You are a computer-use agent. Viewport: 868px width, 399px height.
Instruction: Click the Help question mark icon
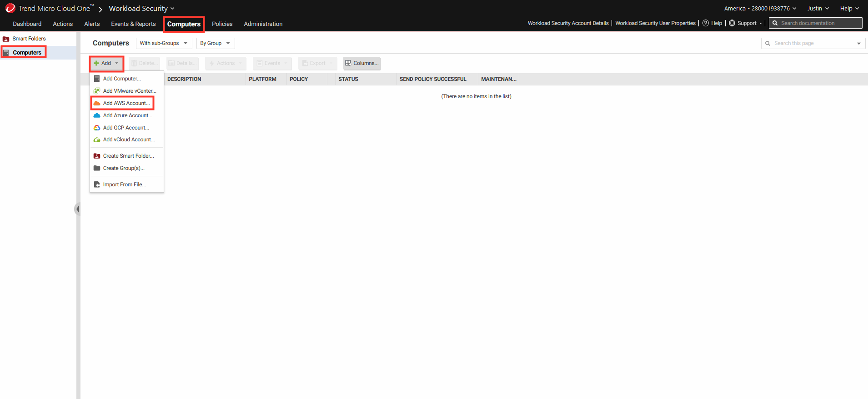(706, 23)
